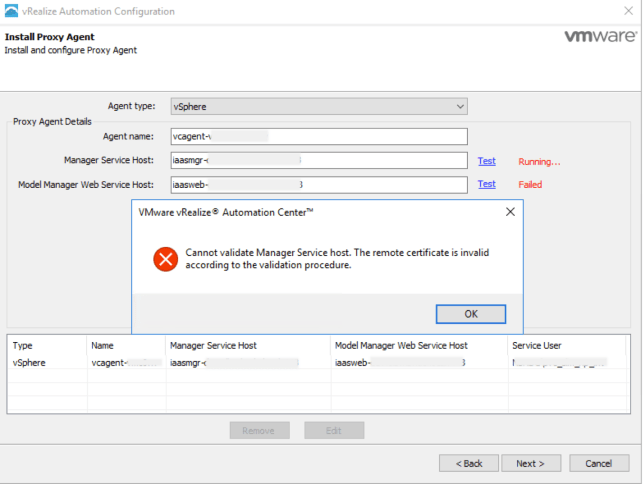This screenshot has height=484, width=643.
Task: Click the Running... status text
Action: click(x=539, y=162)
